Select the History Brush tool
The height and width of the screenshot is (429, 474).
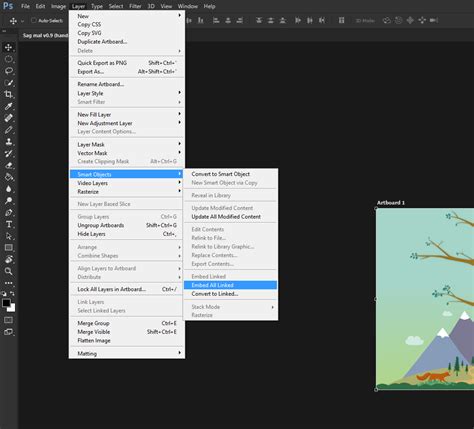pos(9,153)
